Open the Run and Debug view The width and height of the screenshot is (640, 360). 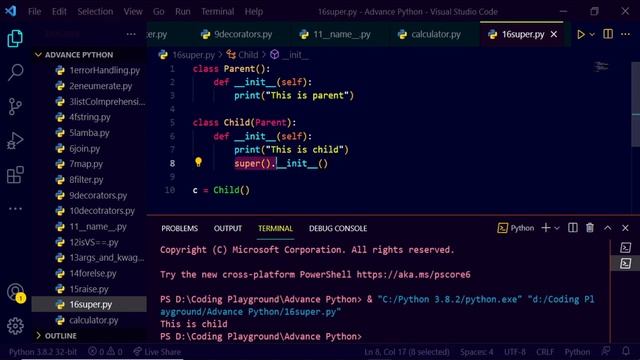(x=15, y=141)
